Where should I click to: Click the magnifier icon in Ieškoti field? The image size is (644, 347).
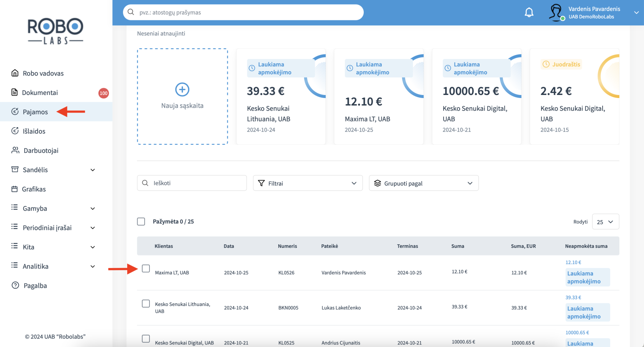tap(145, 183)
